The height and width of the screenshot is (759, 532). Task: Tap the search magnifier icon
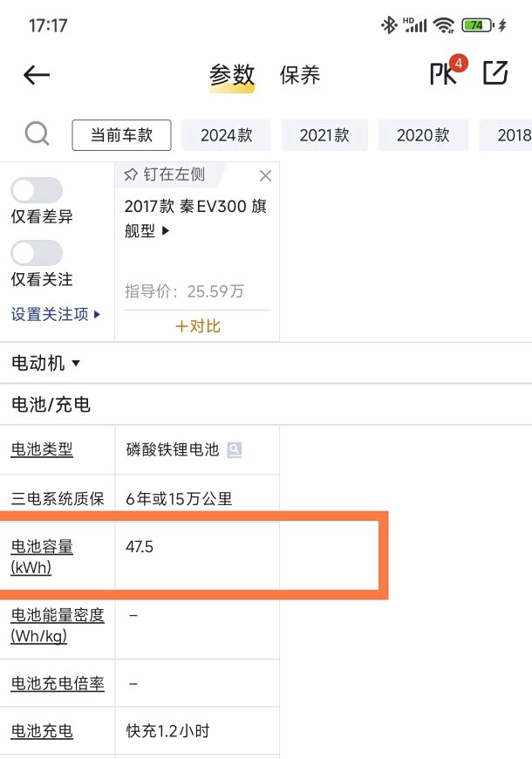click(37, 134)
